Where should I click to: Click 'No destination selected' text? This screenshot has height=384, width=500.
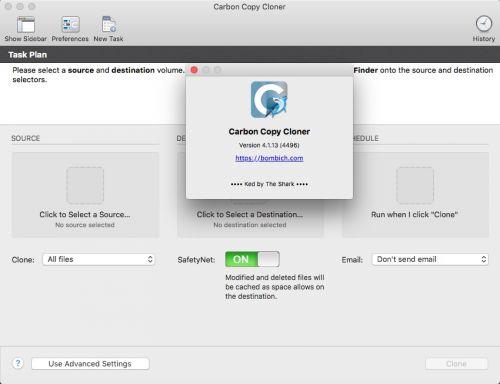pos(250,225)
